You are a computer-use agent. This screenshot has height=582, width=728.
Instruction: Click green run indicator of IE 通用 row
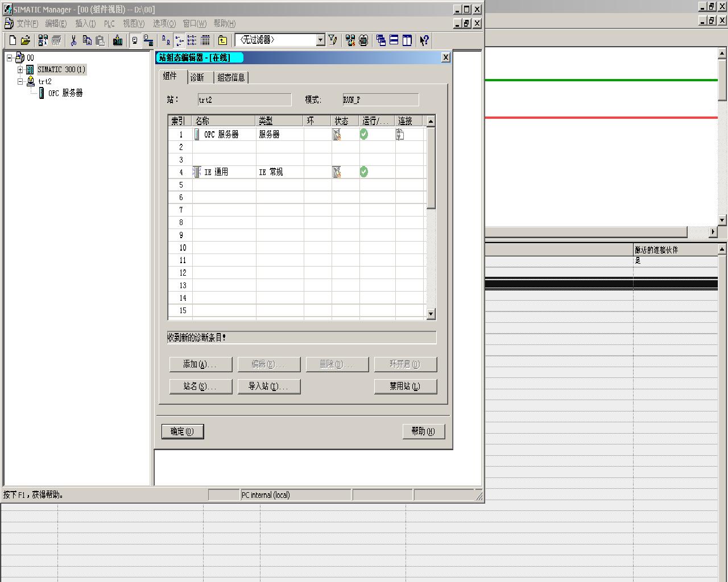[364, 172]
